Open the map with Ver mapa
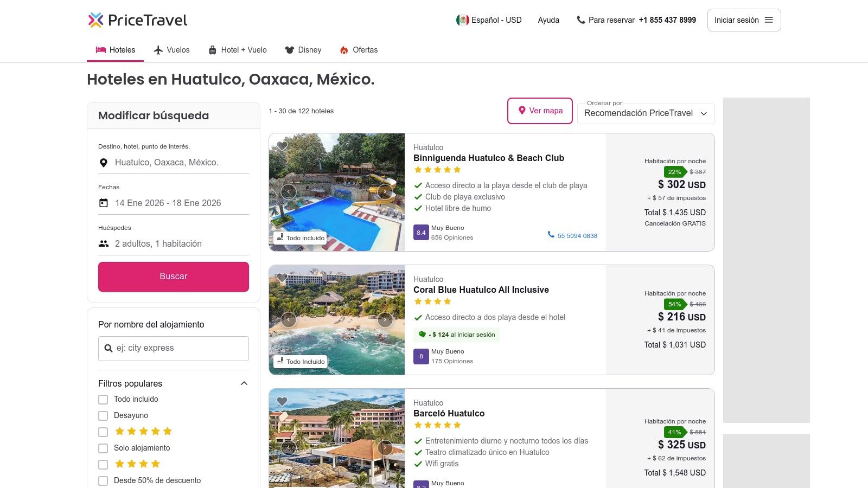868x488 pixels. point(540,111)
